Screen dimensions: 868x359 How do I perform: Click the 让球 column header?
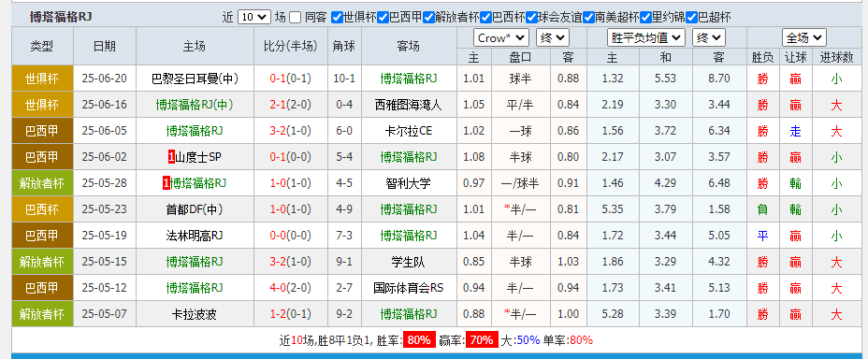pyautogui.click(x=795, y=57)
